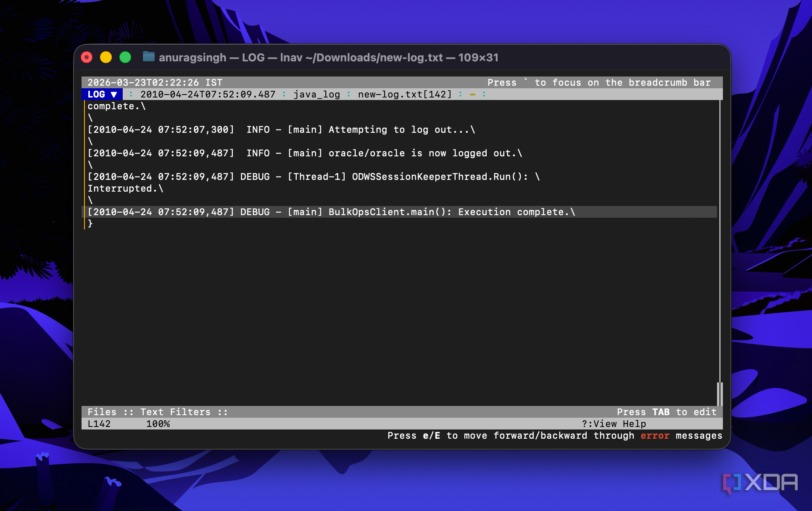Open the LOG view dropdown
812x511 pixels.
coord(102,94)
